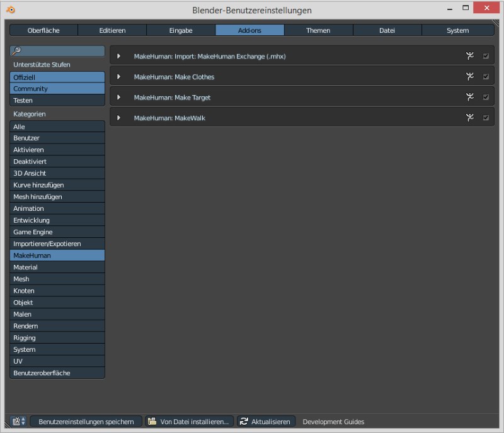
Task: Toggle the MakeWalk add-on checkbox
Action: [486, 118]
